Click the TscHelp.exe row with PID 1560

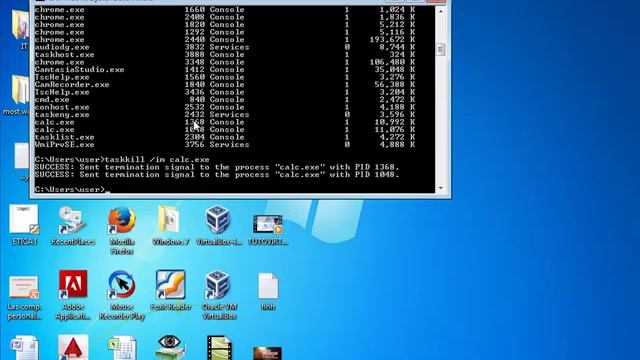(225, 77)
